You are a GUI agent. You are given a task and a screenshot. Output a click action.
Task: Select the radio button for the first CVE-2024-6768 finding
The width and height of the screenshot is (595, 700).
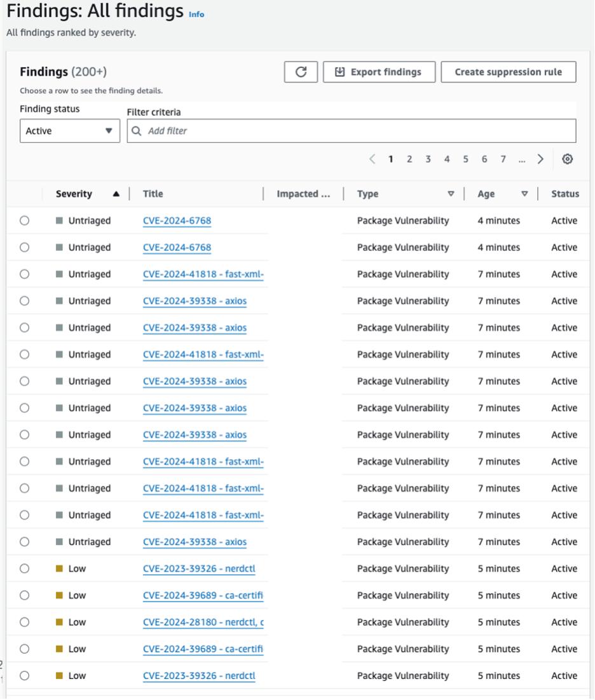(x=25, y=220)
